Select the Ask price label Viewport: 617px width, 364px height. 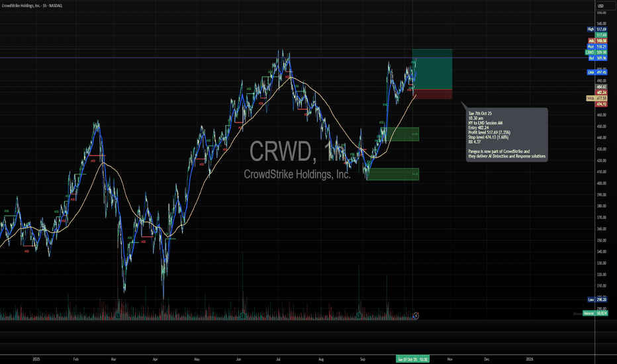[599, 40]
